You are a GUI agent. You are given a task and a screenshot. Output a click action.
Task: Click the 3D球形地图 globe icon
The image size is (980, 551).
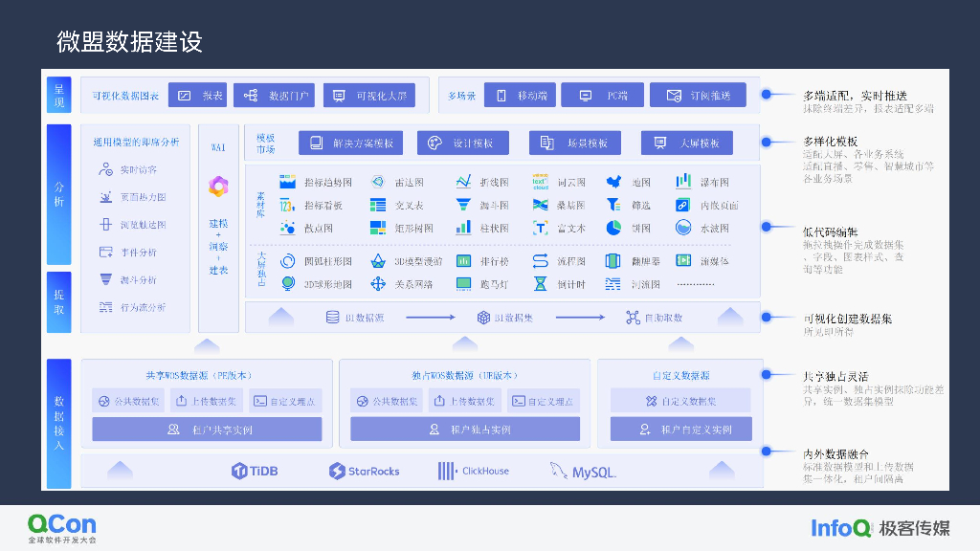point(287,283)
